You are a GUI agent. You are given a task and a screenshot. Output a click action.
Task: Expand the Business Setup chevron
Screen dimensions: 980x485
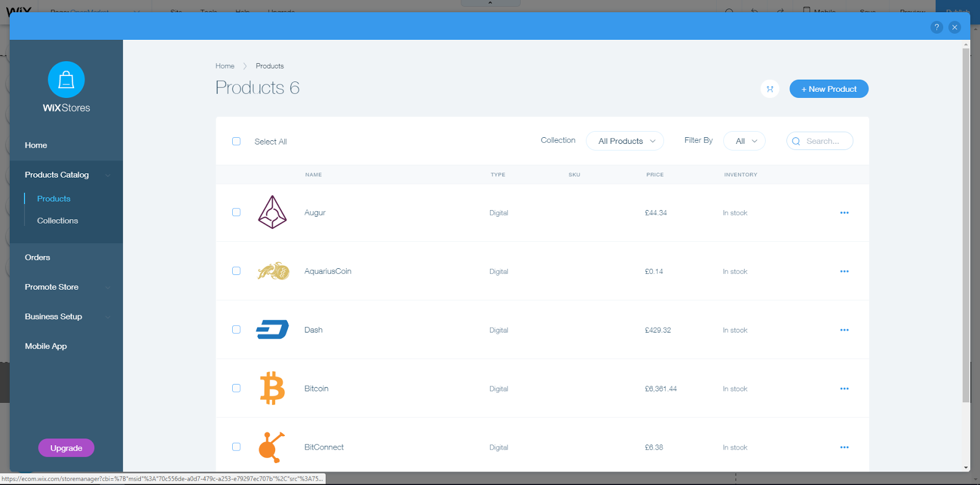(108, 317)
